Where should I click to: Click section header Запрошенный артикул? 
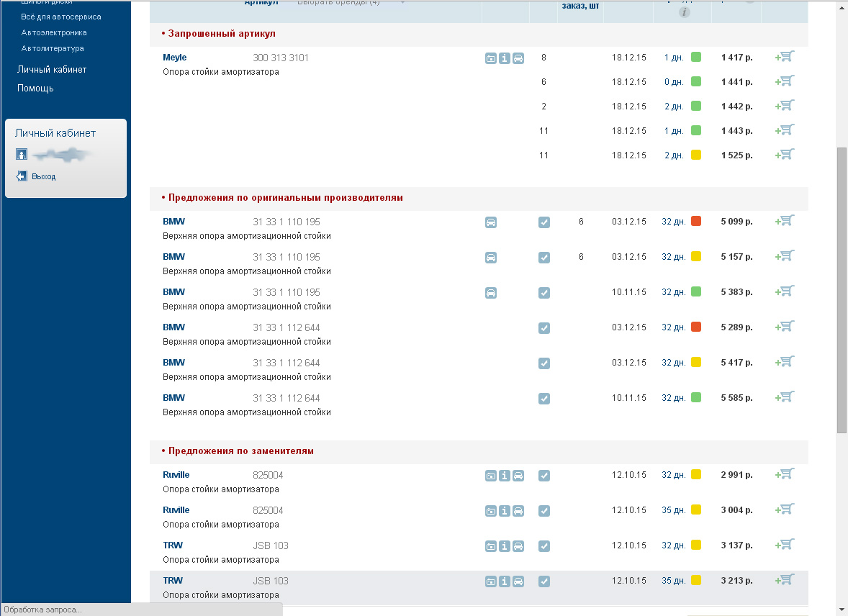(222, 34)
